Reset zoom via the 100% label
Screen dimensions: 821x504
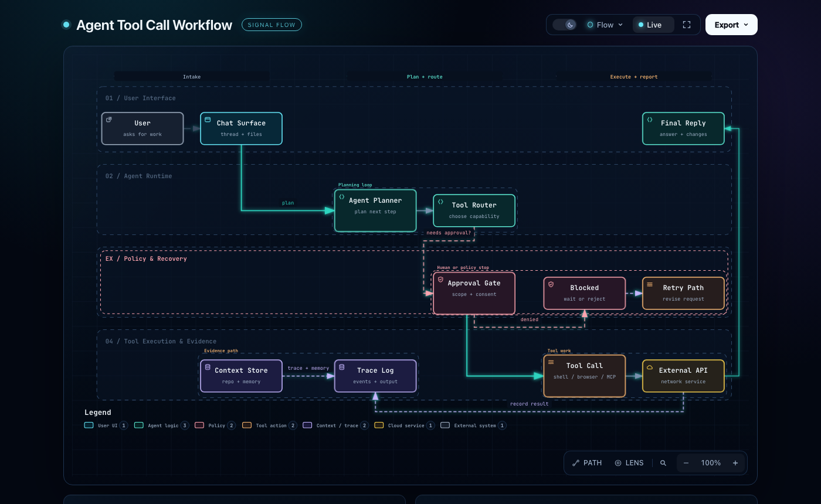[711, 462]
